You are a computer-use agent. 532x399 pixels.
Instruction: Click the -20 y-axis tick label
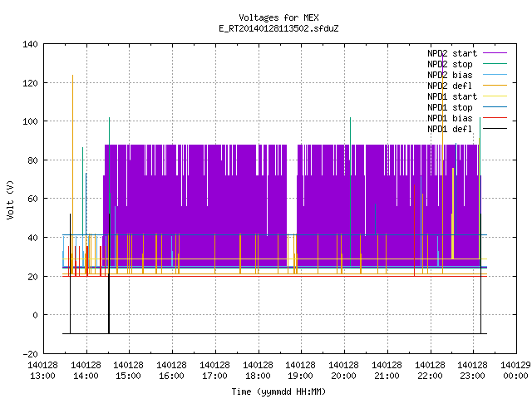coord(30,354)
